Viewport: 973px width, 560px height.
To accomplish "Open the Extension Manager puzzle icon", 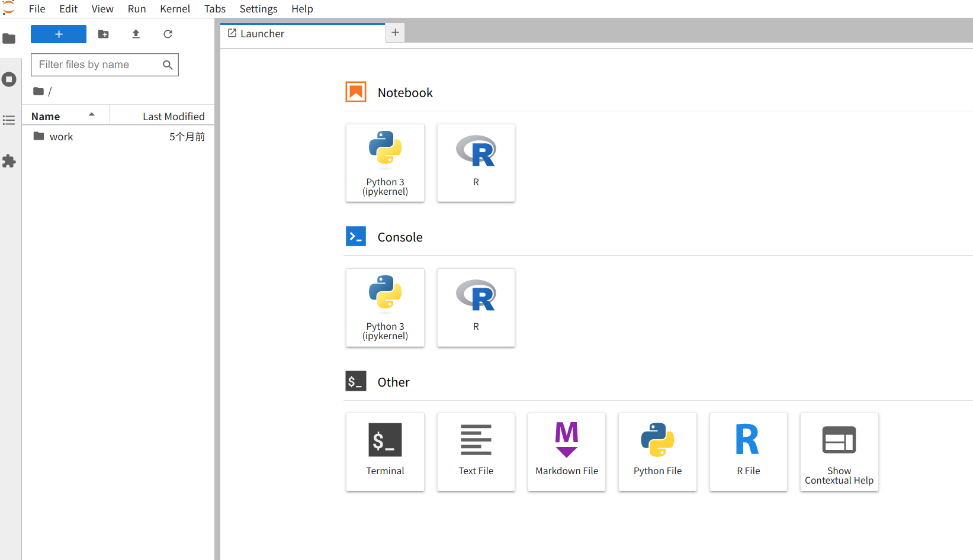I will coord(9,161).
